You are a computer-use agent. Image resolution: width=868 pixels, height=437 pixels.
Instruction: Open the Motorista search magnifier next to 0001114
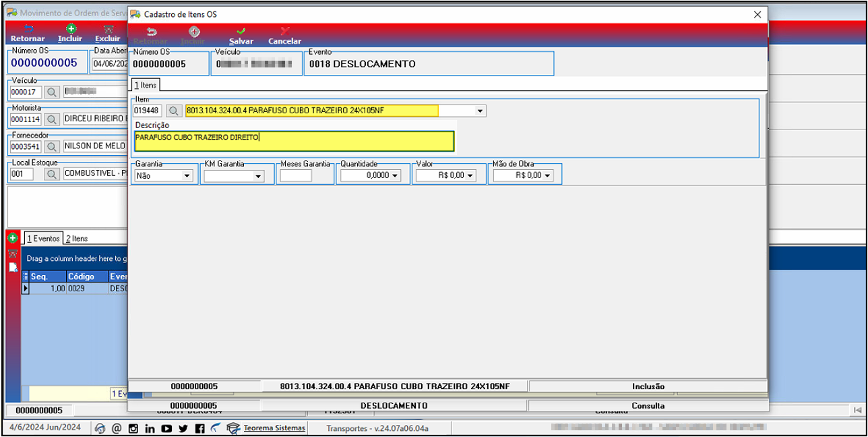point(52,119)
